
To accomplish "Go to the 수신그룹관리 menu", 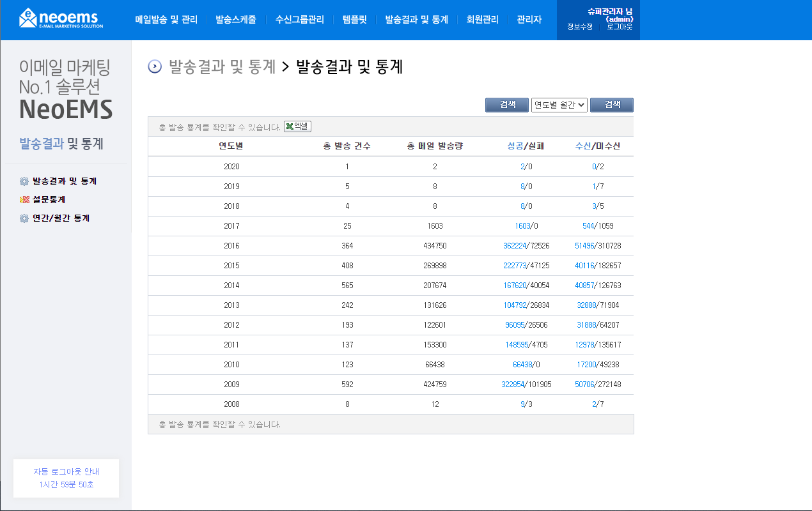I will click(300, 20).
